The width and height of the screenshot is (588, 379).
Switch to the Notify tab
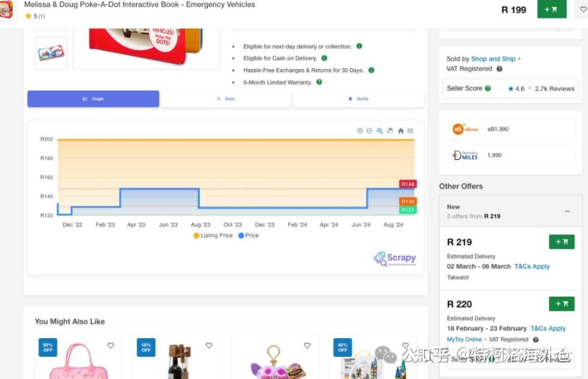(x=358, y=99)
